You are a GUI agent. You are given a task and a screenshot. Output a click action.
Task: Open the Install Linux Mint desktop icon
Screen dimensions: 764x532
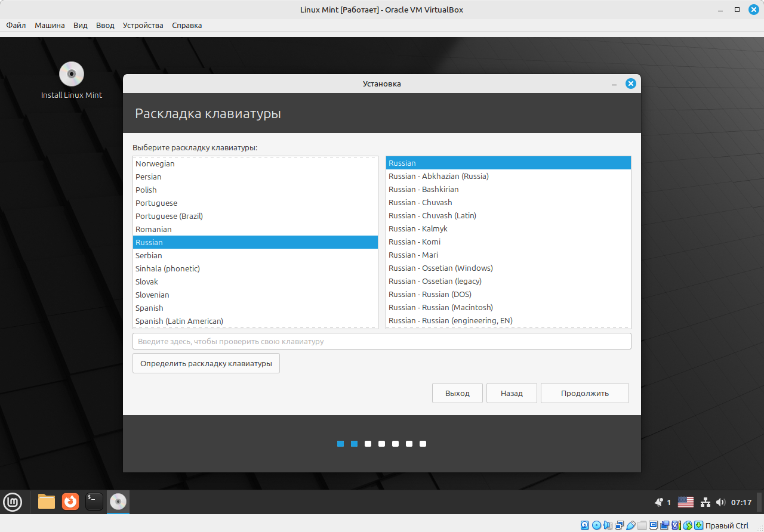(x=72, y=81)
